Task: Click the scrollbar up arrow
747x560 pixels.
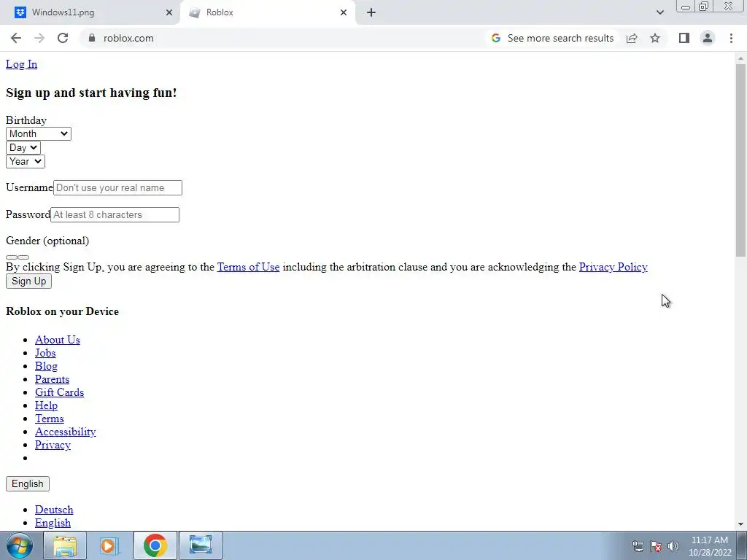Action: point(740,58)
